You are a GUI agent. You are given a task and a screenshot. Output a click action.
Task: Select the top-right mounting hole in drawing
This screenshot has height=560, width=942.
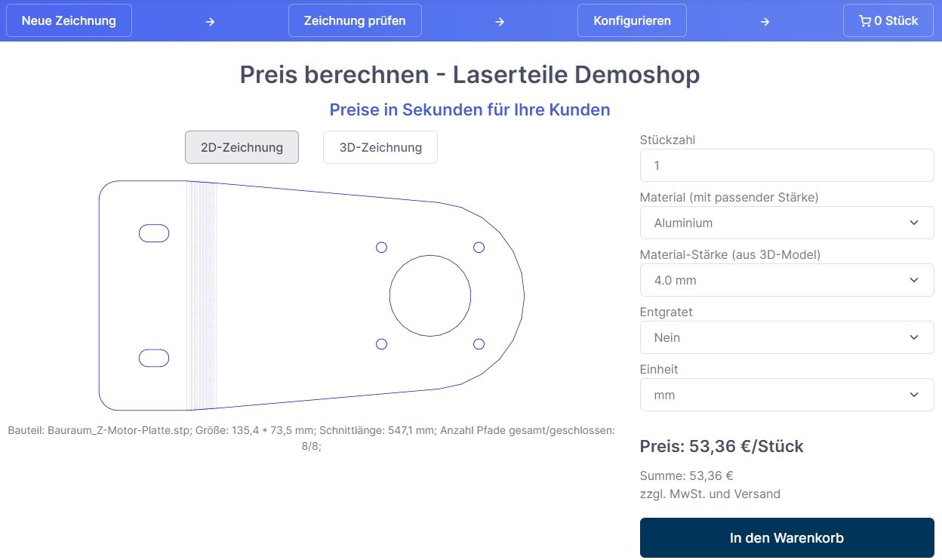pyautogui.click(x=479, y=248)
